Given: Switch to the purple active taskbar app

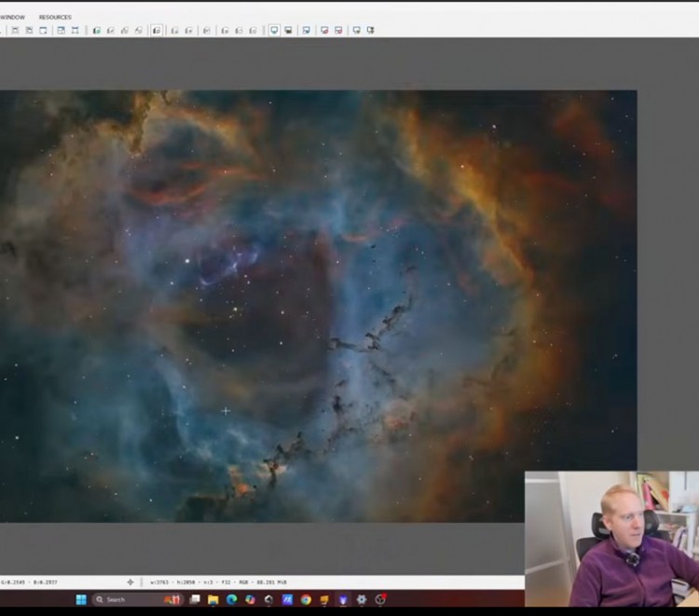Looking at the screenshot, I should pyautogui.click(x=343, y=599).
